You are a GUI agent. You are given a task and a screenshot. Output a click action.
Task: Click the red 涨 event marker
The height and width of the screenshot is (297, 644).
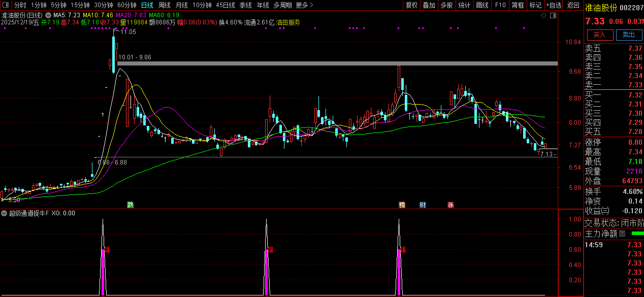[450, 205]
